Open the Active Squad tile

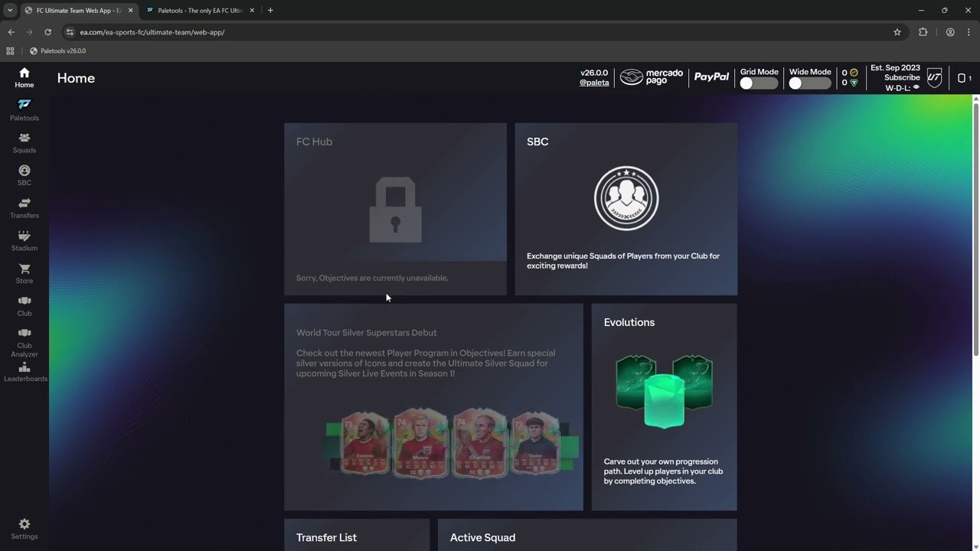tap(587, 535)
